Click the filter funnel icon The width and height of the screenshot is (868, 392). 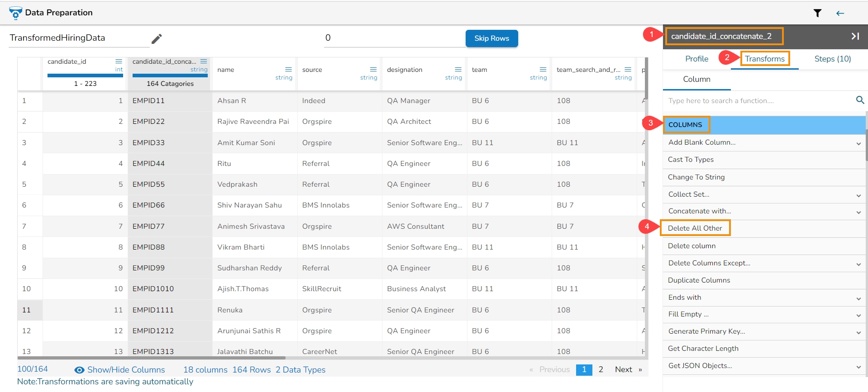[817, 13]
